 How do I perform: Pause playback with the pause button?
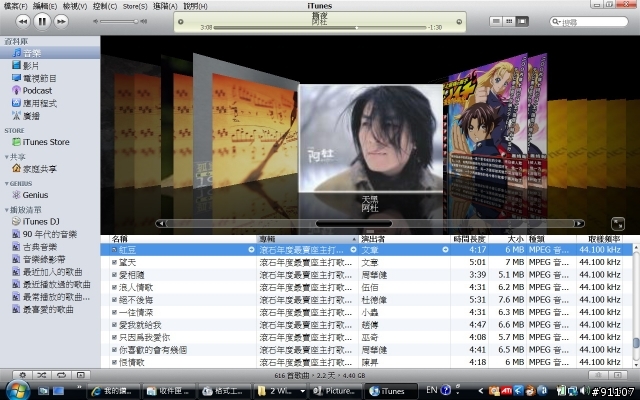point(42,21)
